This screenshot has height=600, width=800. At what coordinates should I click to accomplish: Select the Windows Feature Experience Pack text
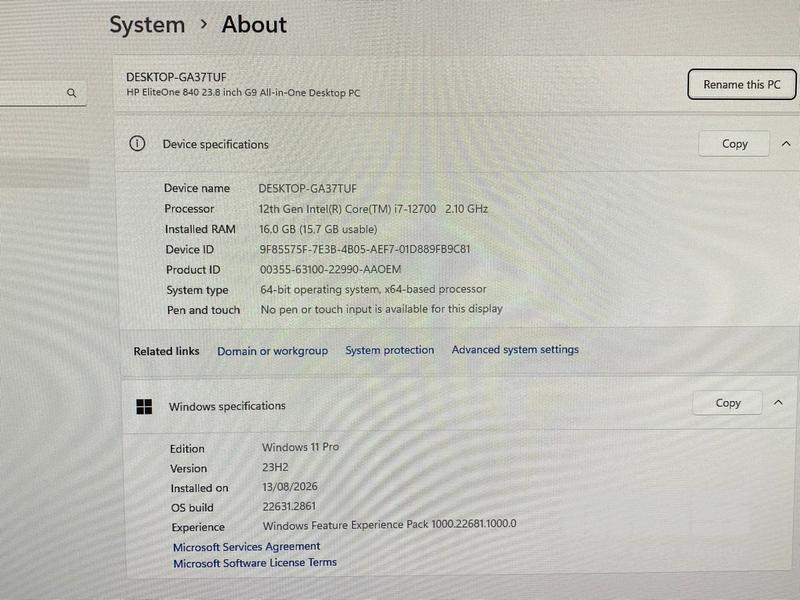point(389,524)
